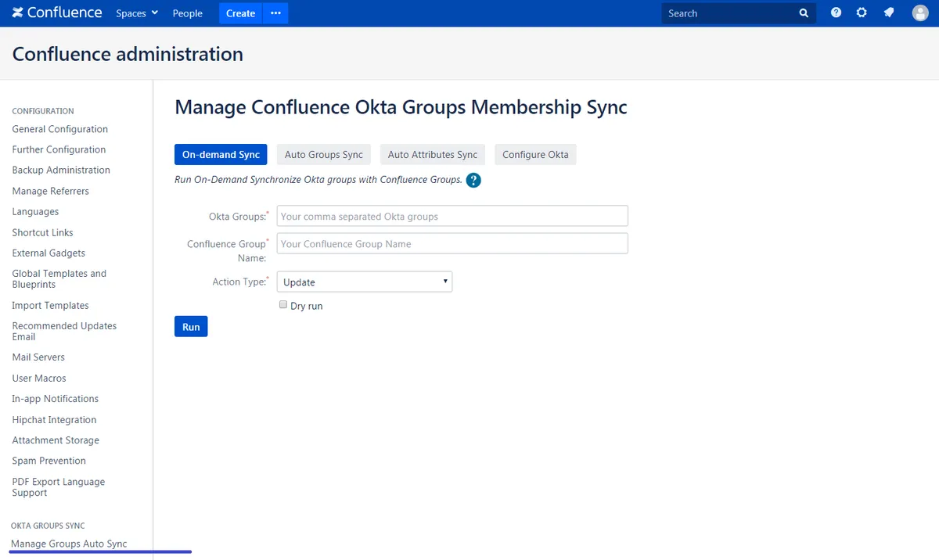Open the administration gear icon

point(862,13)
